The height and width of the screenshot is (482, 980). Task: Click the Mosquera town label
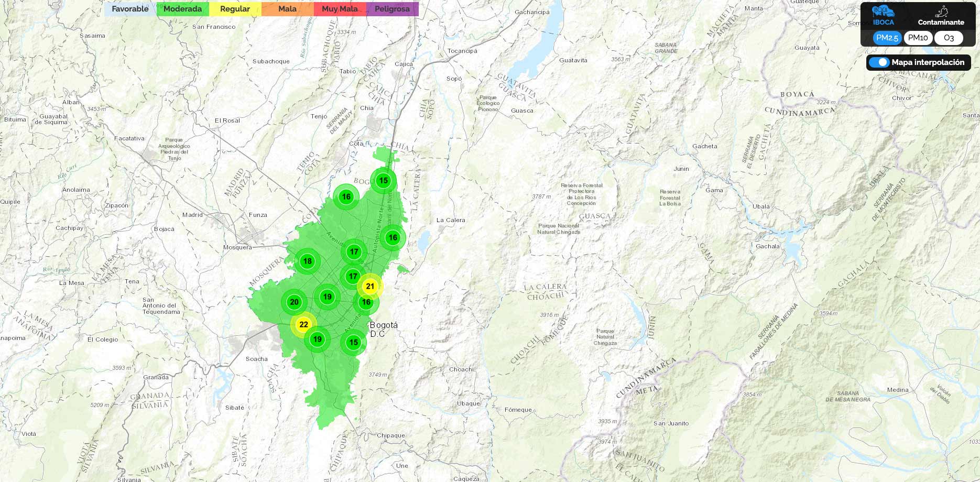pos(237,247)
